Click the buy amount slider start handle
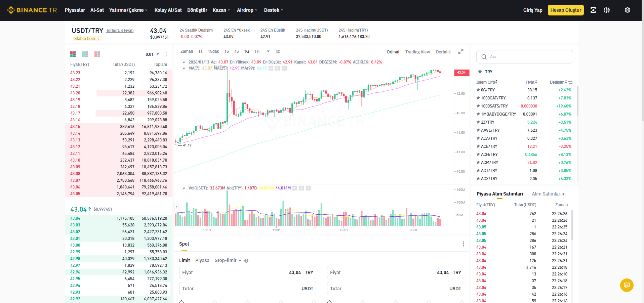 (182, 302)
